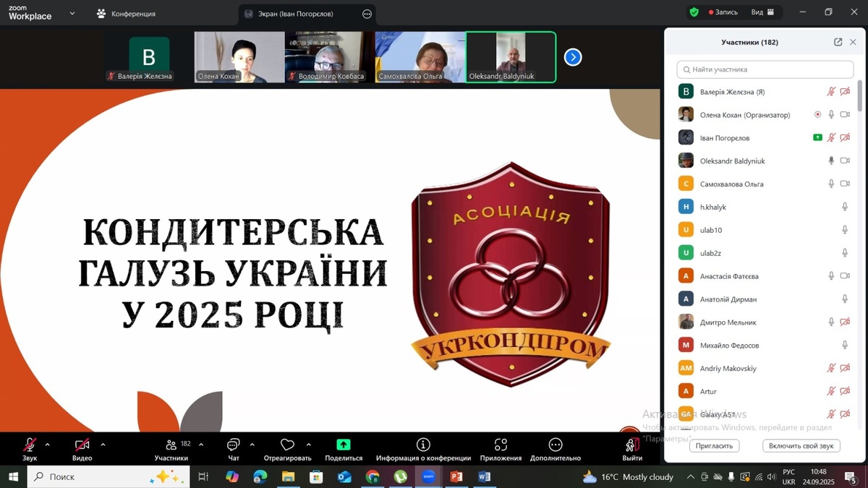This screenshot has width=868, height=488.
Task: Click the Запись recording indicator
Action: [x=723, y=12]
